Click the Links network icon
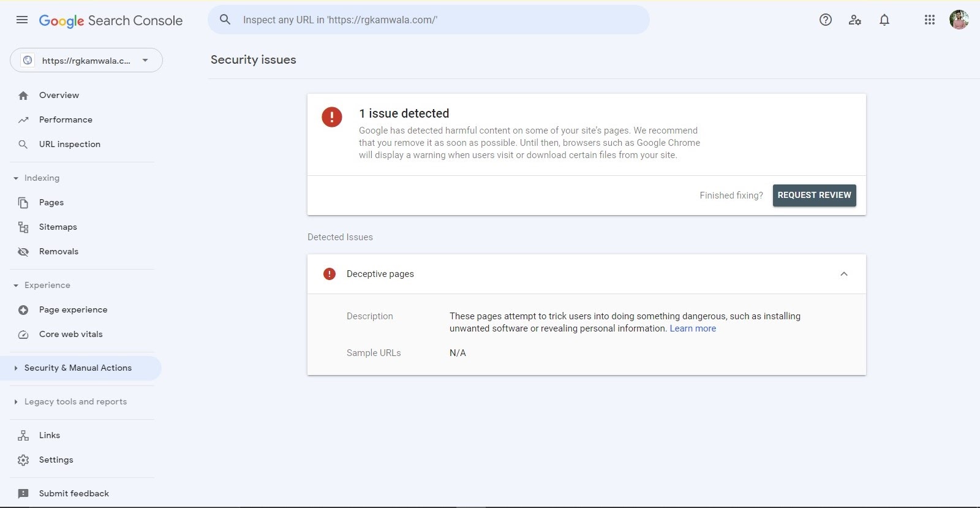The width and height of the screenshot is (980, 508). click(x=23, y=436)
